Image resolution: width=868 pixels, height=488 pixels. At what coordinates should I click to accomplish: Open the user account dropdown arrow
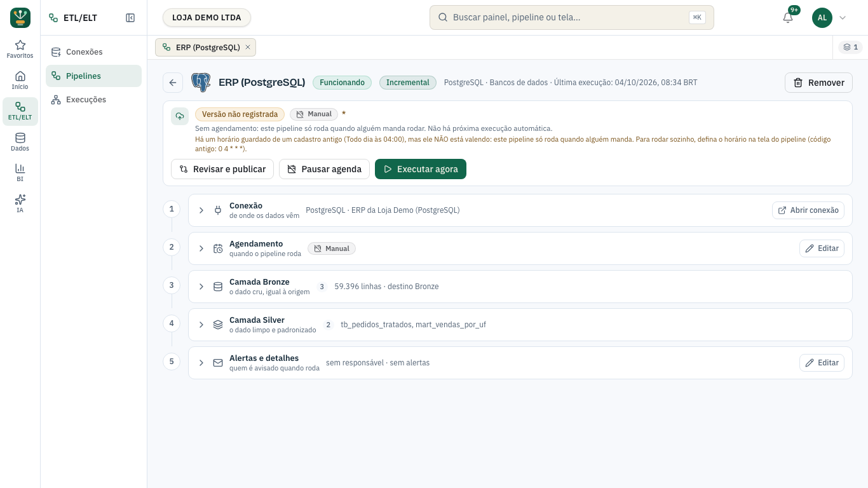[x=843, y=18]
